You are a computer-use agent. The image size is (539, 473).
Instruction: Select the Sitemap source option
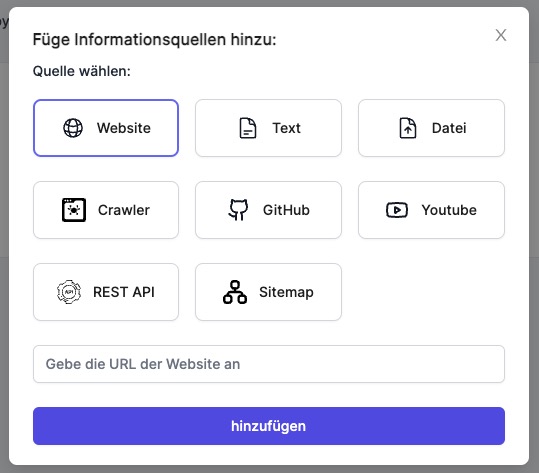(268, 292)
